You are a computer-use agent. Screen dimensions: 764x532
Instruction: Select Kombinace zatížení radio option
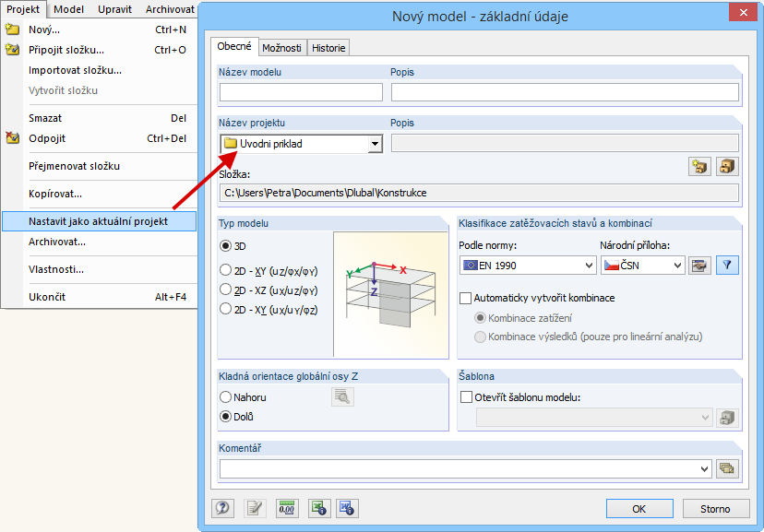pos(480,318)
